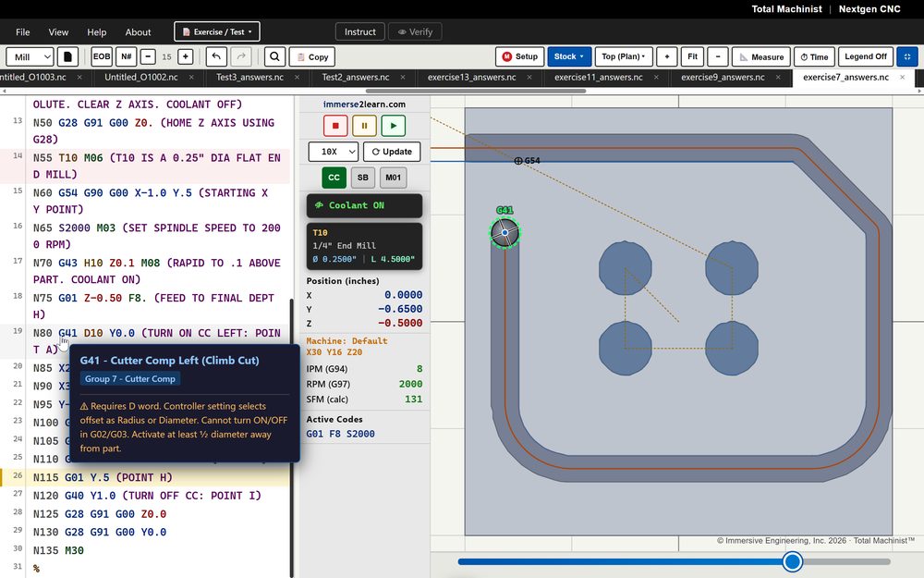924x578 pixels.
Task: Decrease font size with minus button
Action: [x=148, y=56]
